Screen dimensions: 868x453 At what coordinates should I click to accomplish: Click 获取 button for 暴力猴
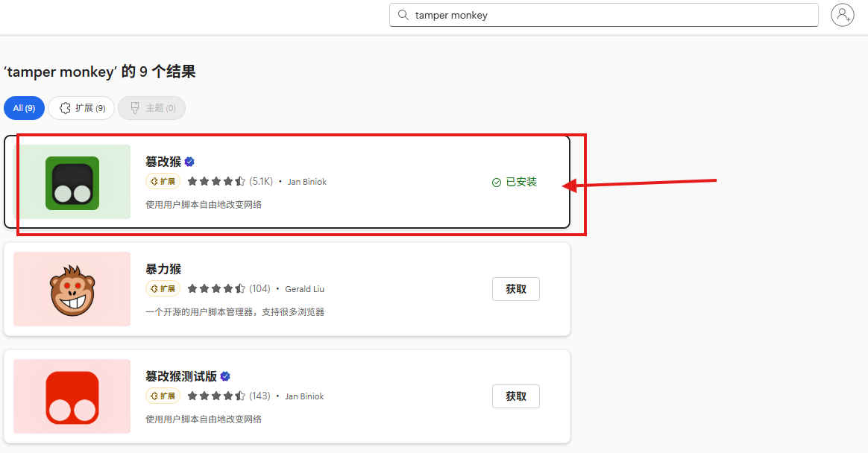pyautogui.click(x=516, y=289)
